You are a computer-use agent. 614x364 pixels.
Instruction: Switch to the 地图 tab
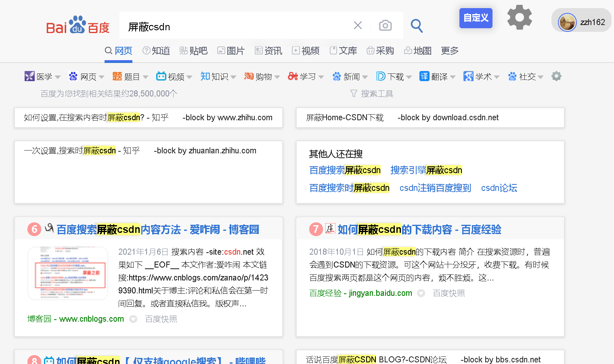418,51
